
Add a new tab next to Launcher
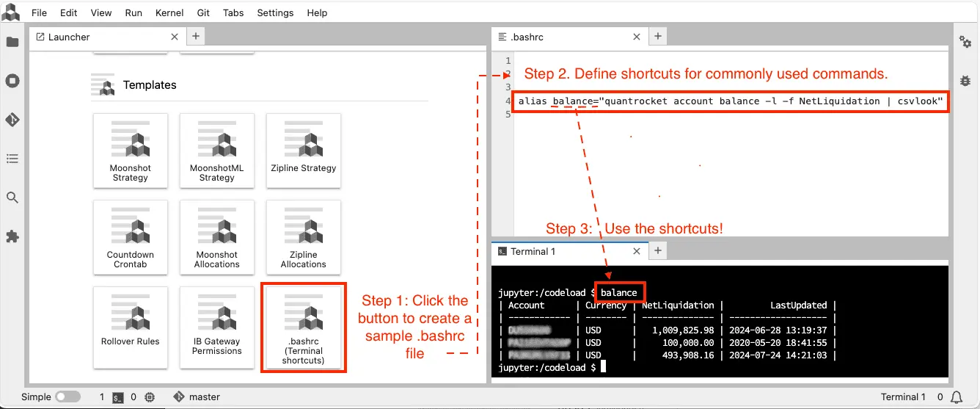tap(196, 36)
